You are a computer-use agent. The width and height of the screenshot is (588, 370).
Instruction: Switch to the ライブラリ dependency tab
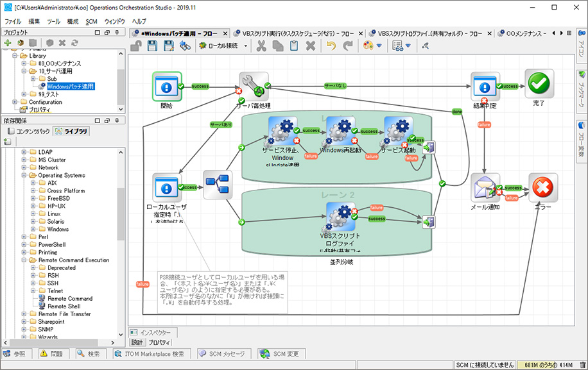click(71, 131)
